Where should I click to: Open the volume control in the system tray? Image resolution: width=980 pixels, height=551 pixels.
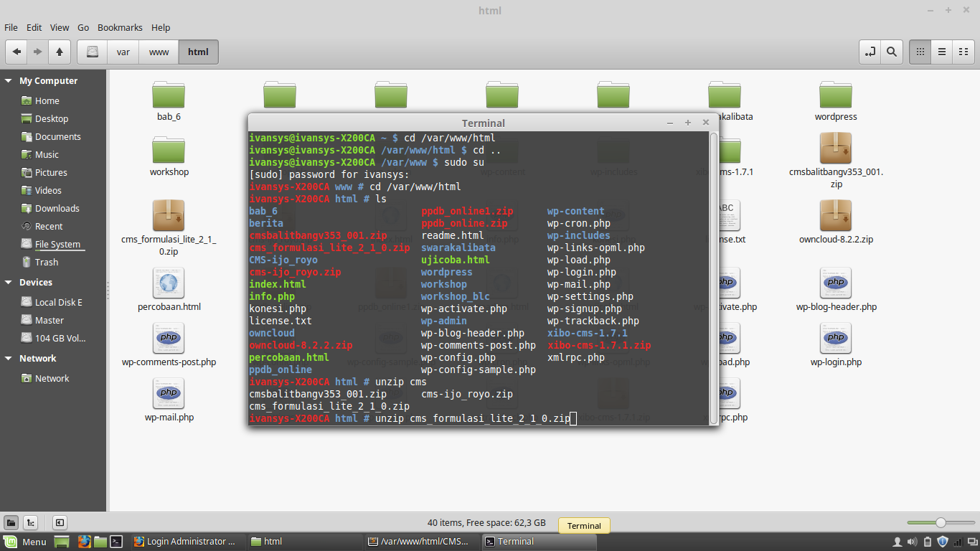pos(912,542)
